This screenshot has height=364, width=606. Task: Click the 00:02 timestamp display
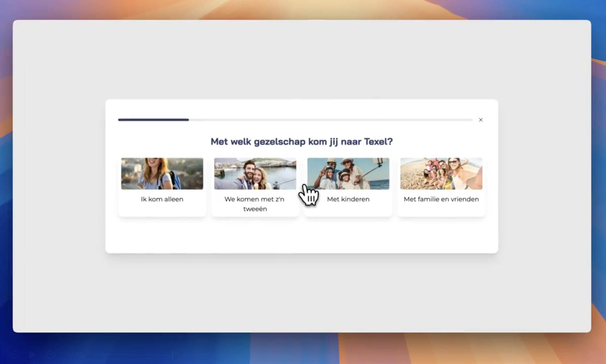[x=75, y=354]
